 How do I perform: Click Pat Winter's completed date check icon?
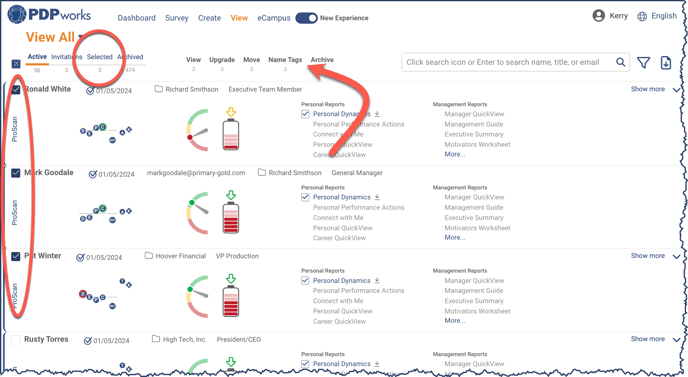coord(80,258)
